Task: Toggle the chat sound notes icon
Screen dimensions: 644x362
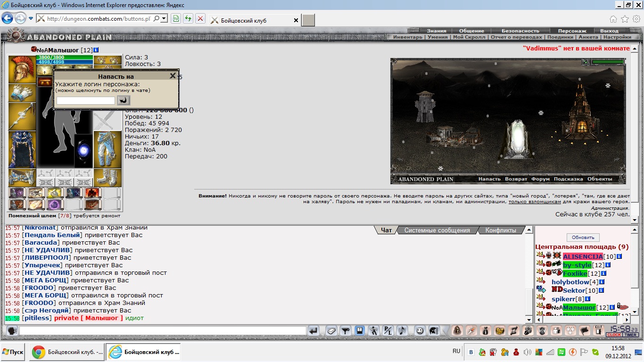Action: tap(402, 331)
